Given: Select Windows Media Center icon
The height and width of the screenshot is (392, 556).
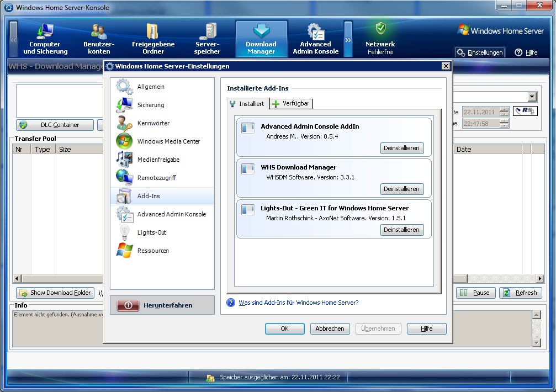Looking at the screenshot, I should click(124, 141).
